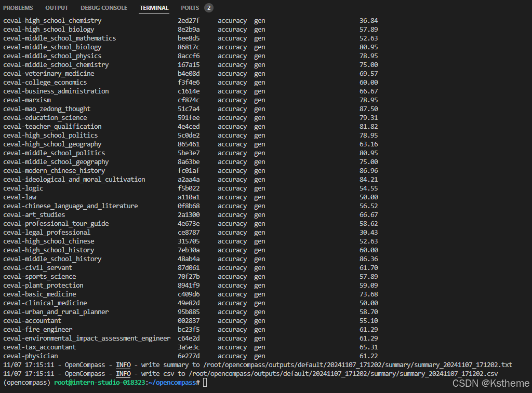The width and height of the screenshot is (532, 393).
Task: Click version hash fc01af
Action: [x=189, y=171]
